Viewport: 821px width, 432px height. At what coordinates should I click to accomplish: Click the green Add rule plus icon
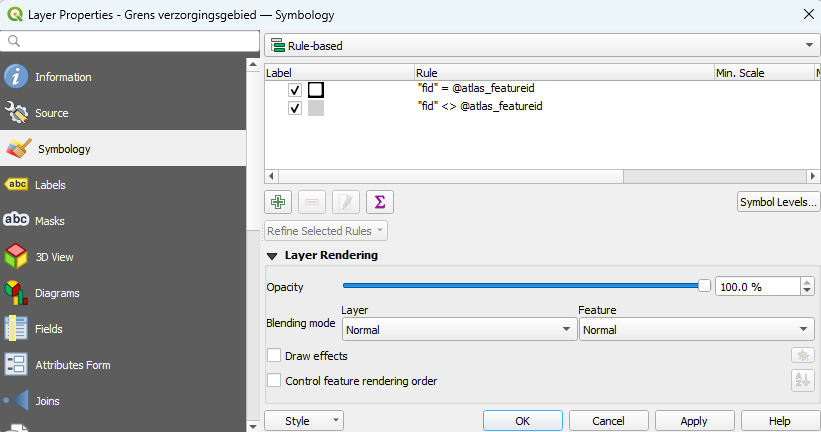point(279,202)
